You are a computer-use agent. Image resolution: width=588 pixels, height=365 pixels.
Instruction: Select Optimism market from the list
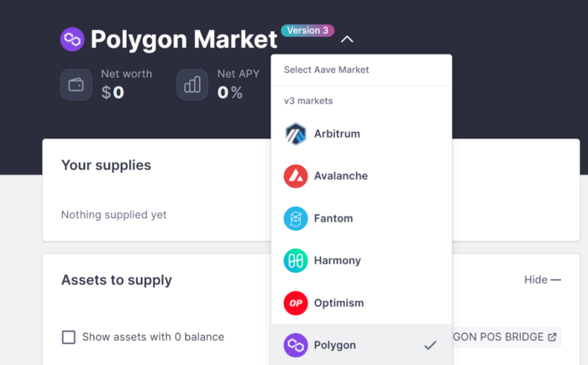click(361, 303)
